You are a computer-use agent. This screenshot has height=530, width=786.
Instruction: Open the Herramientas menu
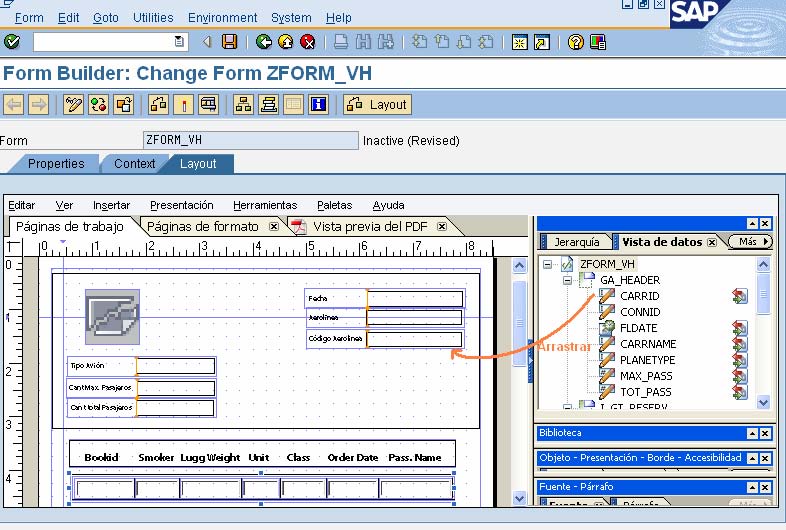(265, 206)
